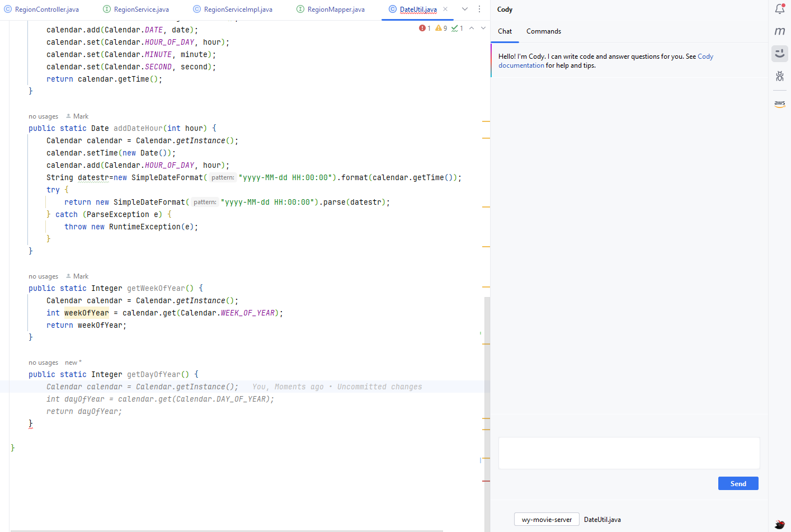Go to previous highlighted error arrow
791x532 pixels.
(472, 28)
